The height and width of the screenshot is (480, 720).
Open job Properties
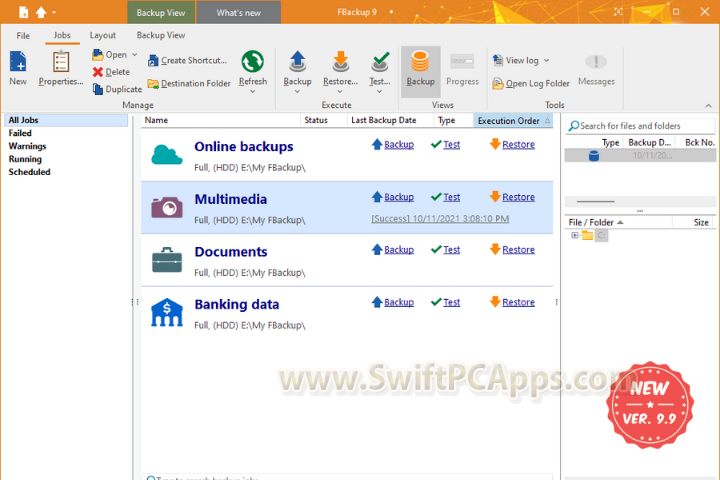[x=61, y=69]
